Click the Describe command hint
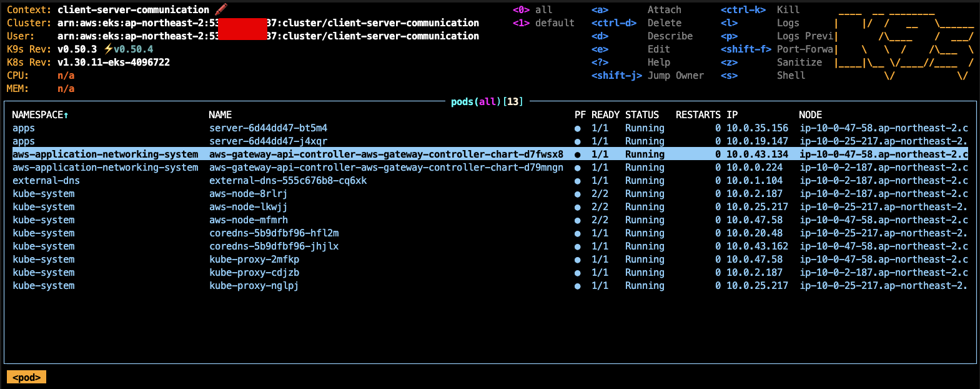This screenshot has height=389, width=980. tap(670, 36)
